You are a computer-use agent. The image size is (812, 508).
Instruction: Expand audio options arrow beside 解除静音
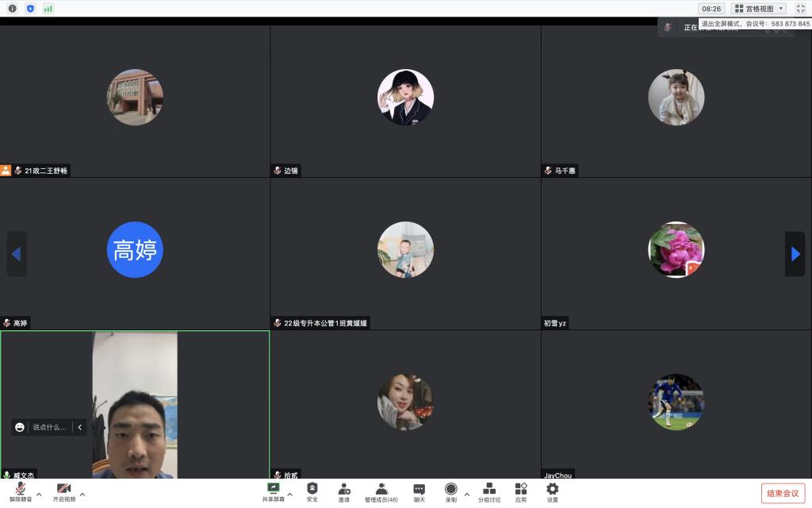point(39,494)
